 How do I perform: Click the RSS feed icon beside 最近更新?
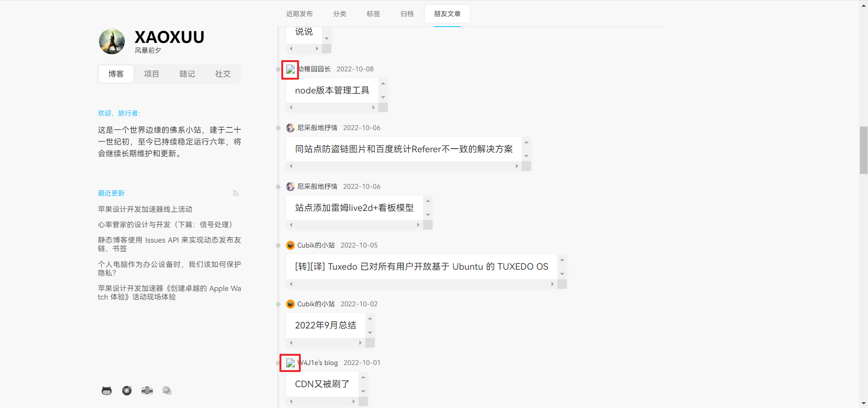coord(236,193)
